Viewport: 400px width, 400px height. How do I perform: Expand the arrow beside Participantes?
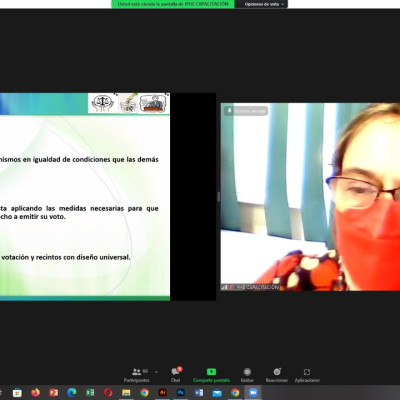[156, 372]
